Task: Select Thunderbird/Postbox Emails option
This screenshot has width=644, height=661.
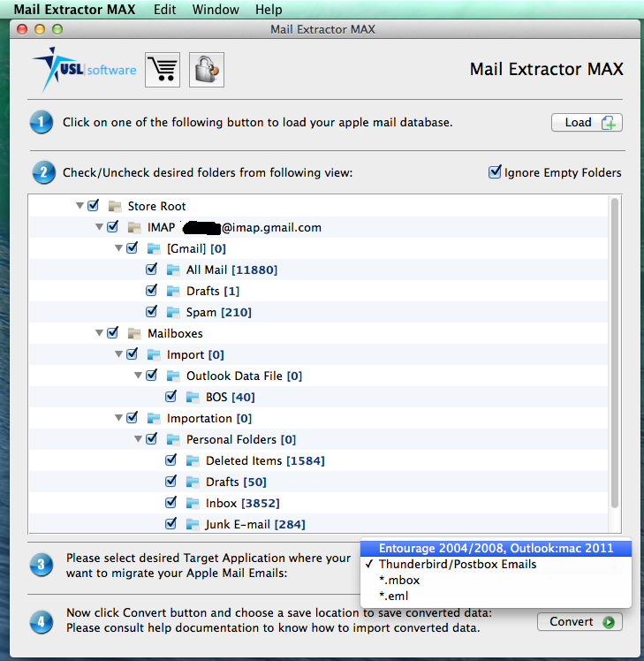Action: [496, 565]
